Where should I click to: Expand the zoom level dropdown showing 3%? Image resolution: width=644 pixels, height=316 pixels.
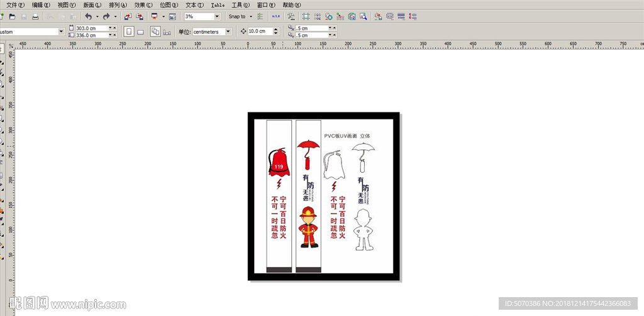click(x=218, y=16)
